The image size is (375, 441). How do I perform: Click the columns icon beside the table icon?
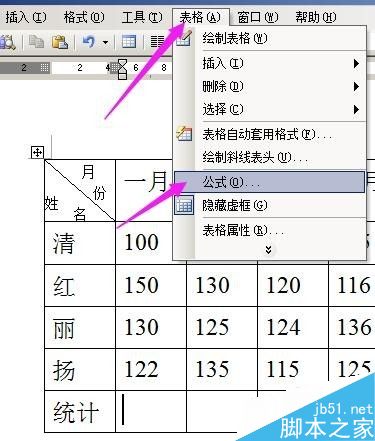157,42
